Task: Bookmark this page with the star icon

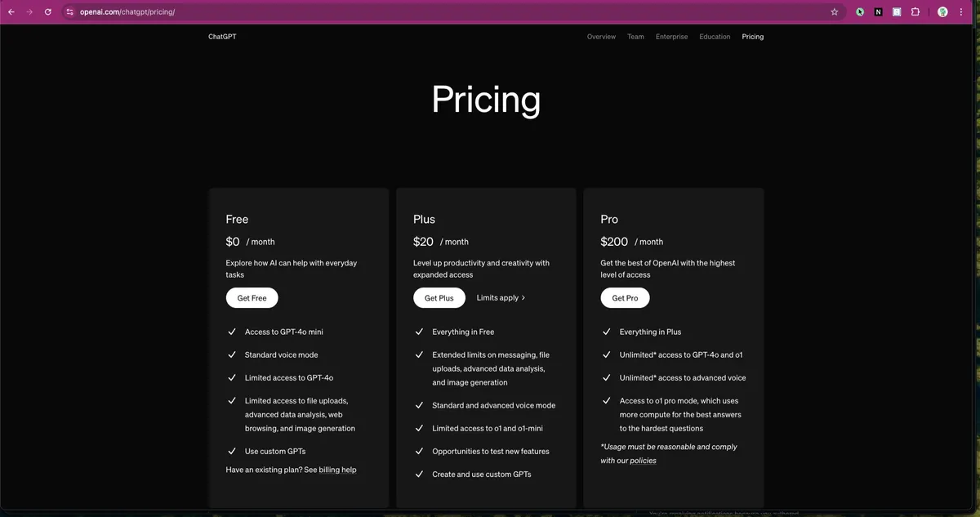Action: click(x=834, y=12)
